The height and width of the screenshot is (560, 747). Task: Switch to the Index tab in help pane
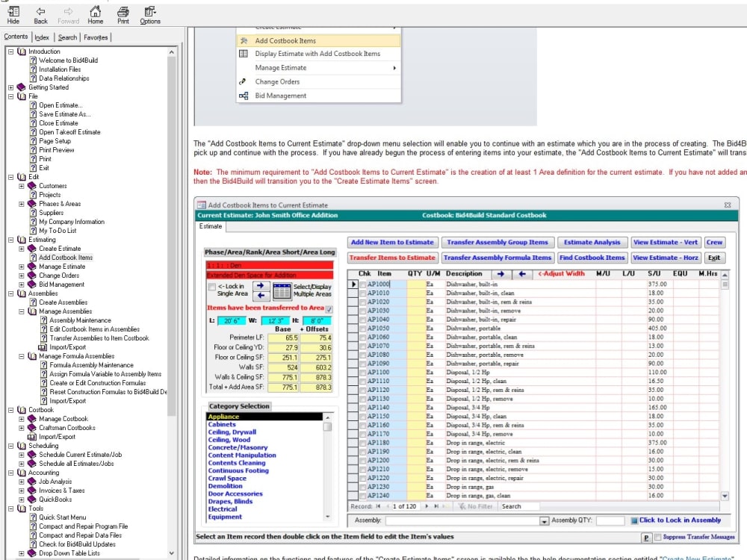click(43, 36)
